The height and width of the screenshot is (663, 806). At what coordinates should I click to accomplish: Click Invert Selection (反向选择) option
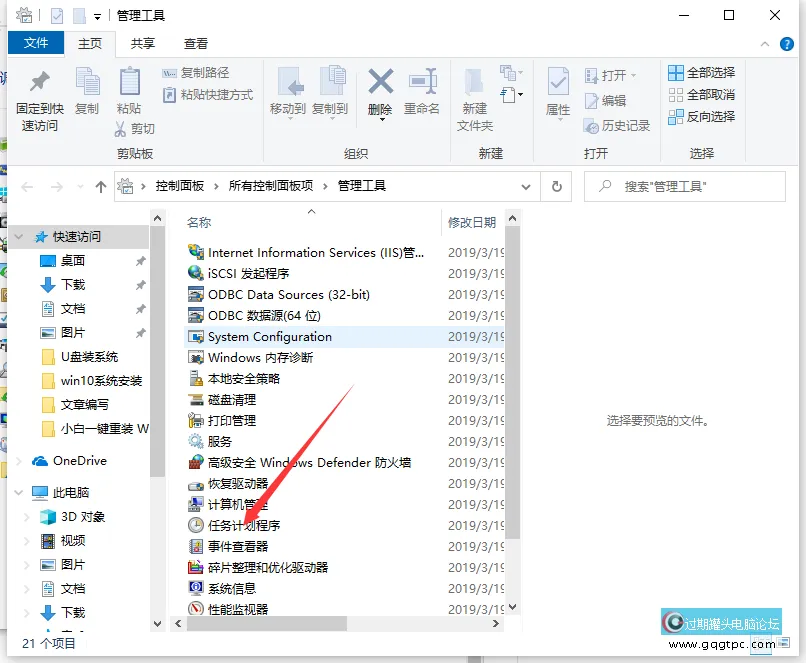pyautogui.click(x=700, y=116)
